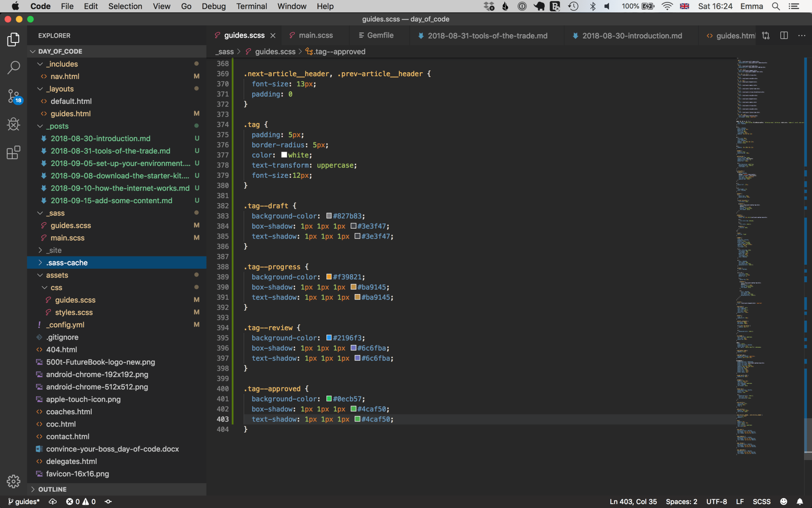
Task: Click the Manage gear icon
Action: click(13, 481)
